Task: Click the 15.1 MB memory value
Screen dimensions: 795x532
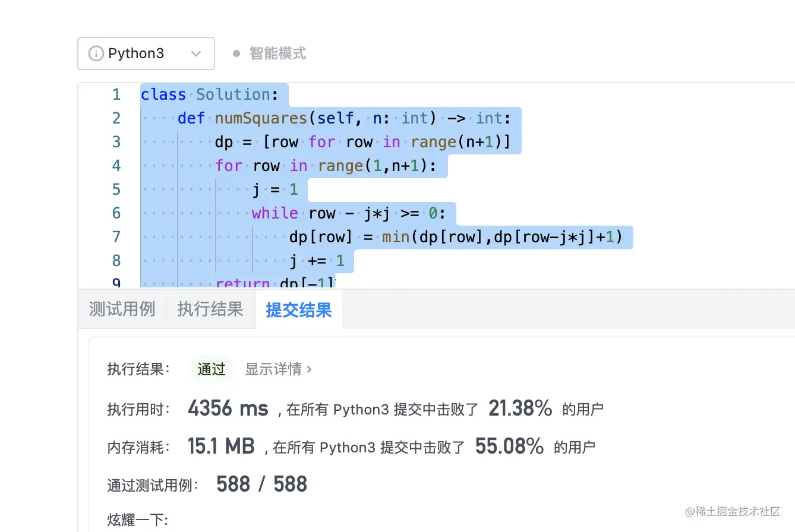Action: pos(221,446)
